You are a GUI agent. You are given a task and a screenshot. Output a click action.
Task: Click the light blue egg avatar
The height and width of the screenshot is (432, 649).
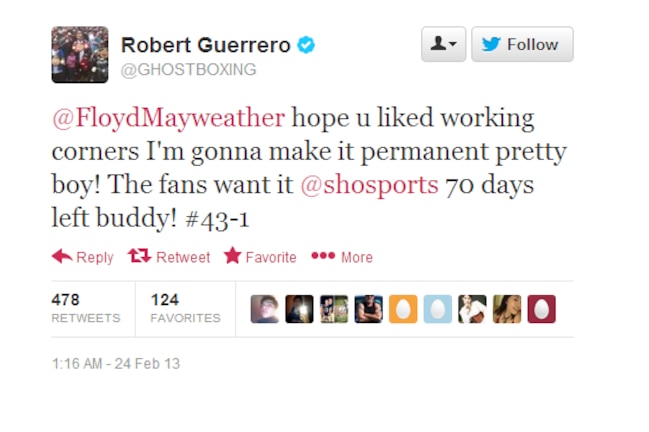tap(438, 309)
